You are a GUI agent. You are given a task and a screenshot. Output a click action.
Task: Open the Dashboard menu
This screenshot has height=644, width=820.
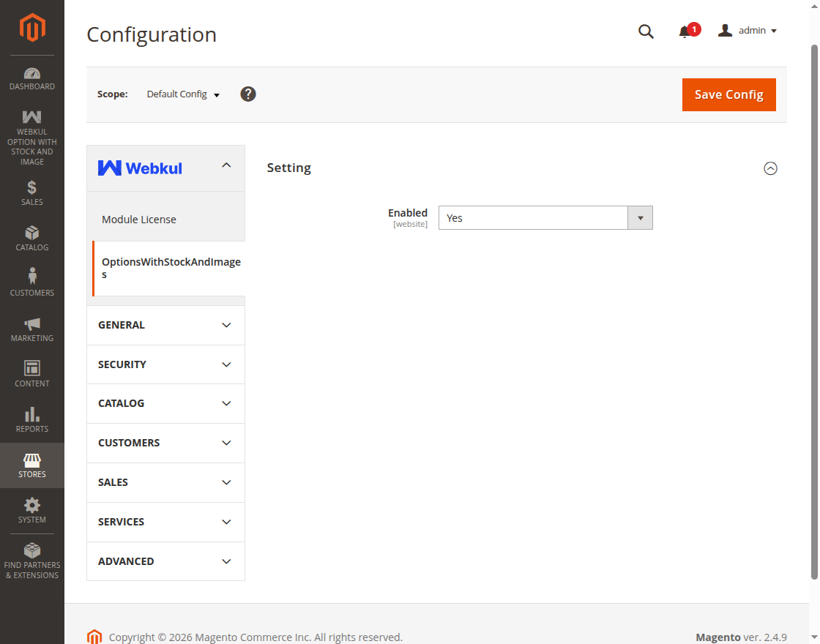point(32,78)
